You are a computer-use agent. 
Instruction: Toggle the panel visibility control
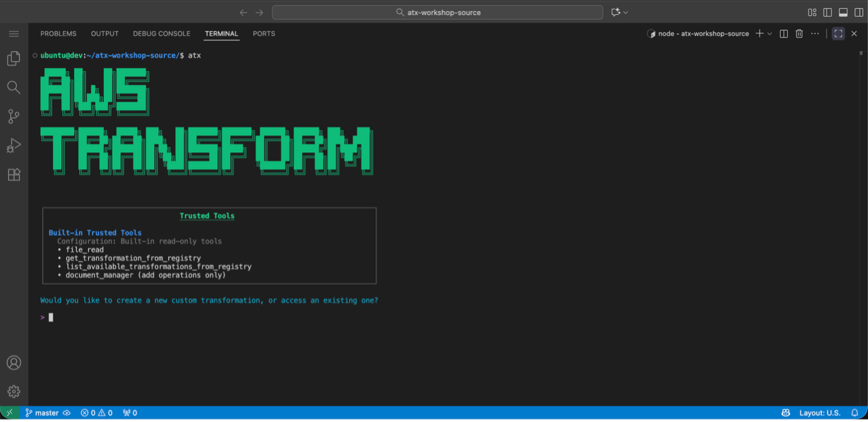(x=843, y=12)
